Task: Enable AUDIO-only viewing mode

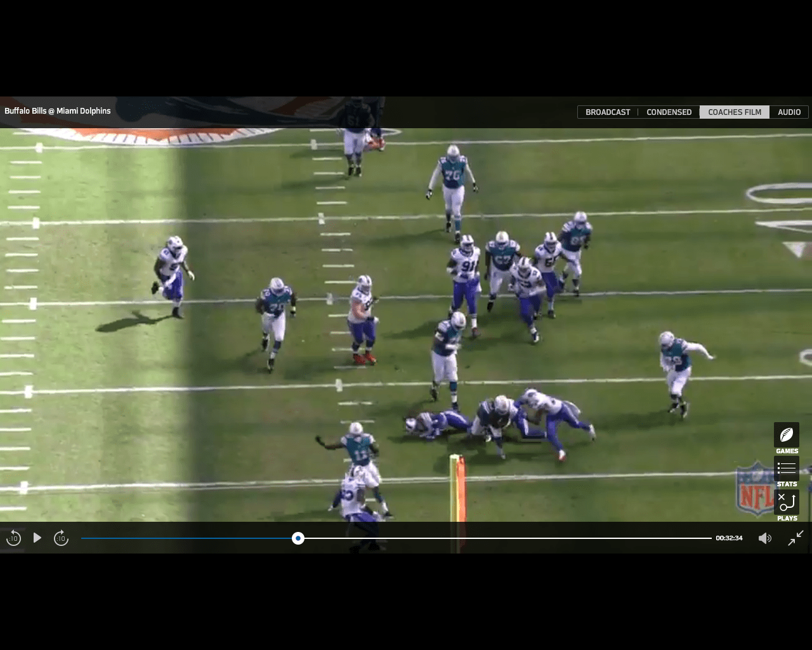Action: click(x=789, y=112)
